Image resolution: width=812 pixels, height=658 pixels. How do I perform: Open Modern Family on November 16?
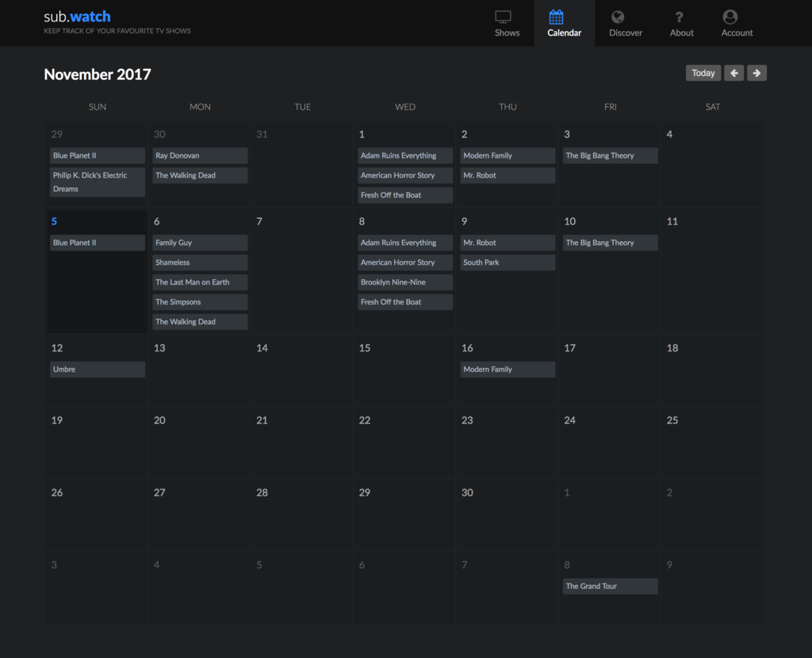tap(507, 369)
